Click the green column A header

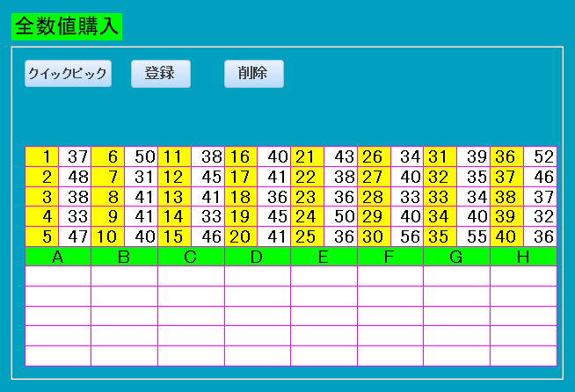tap(58, 257)
